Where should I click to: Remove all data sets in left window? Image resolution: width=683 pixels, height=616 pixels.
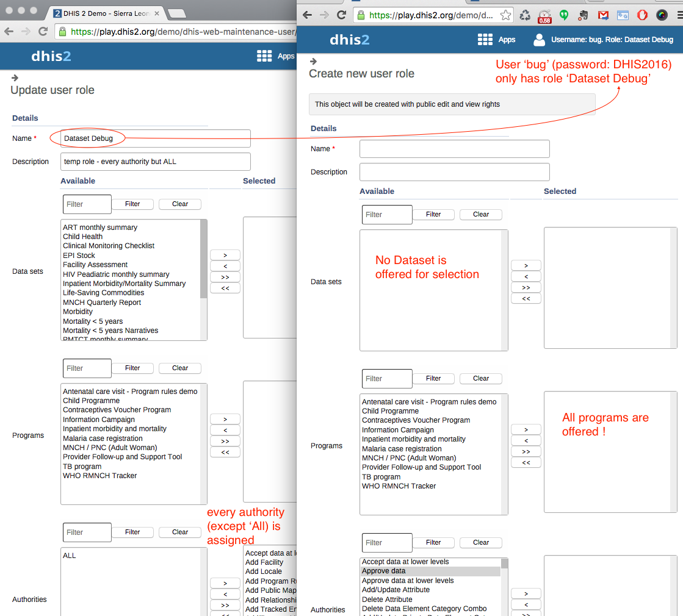click(225, 288)
